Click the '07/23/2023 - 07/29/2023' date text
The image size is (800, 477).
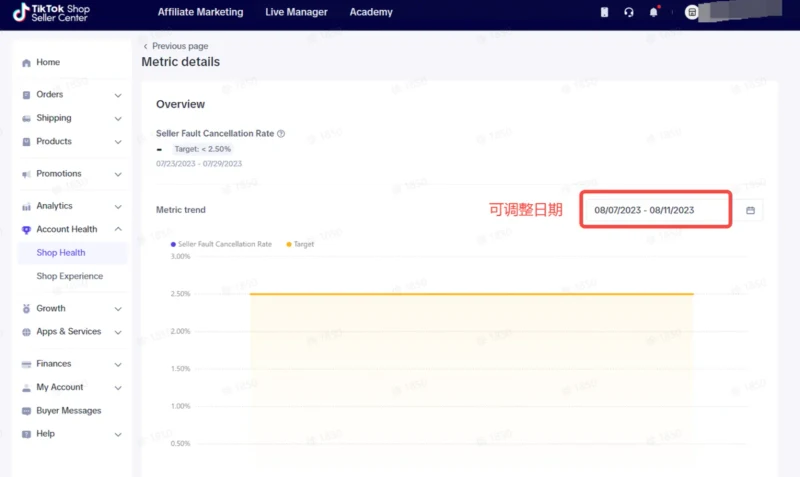click(199, 164)
